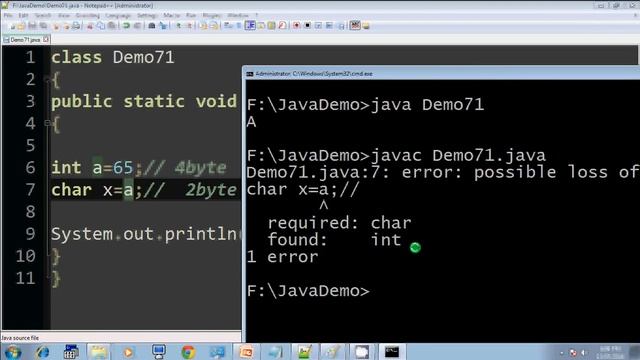The height and width of the screenshot is (360, 640).
Task: Open Find with the binoculars icon
Action: [152, 26]
